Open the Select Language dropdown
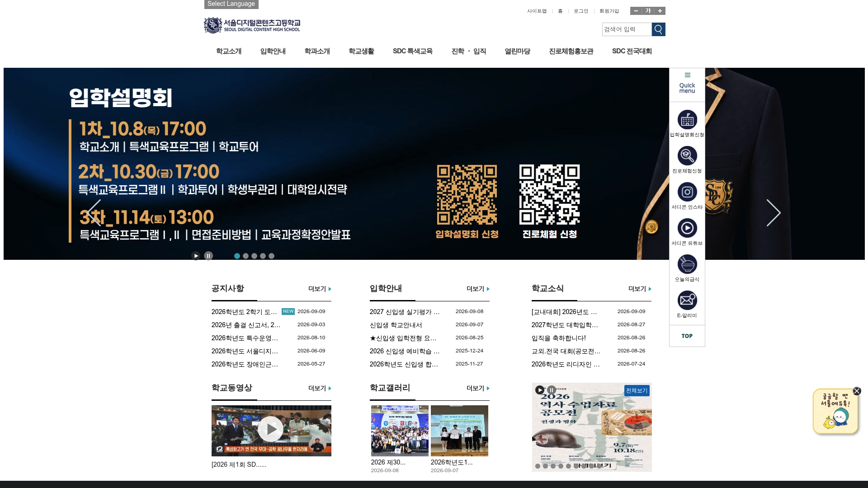Viewport: 868px width, 488px height. coord(231,4)
